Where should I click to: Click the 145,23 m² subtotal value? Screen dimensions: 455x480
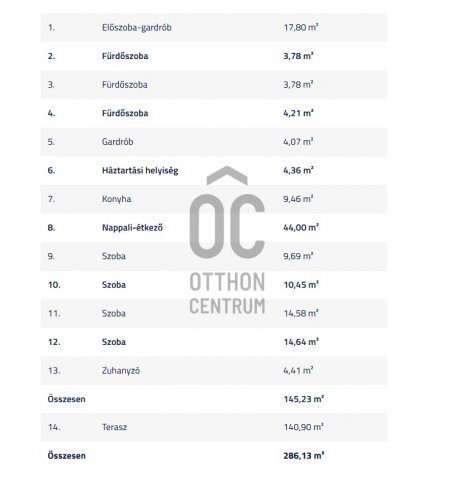tap(304, 399)
